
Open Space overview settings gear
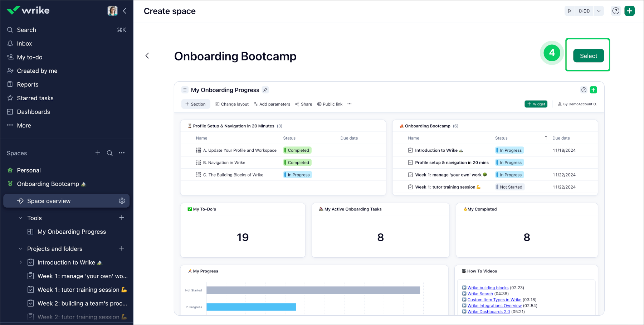(x=122, y=201)
